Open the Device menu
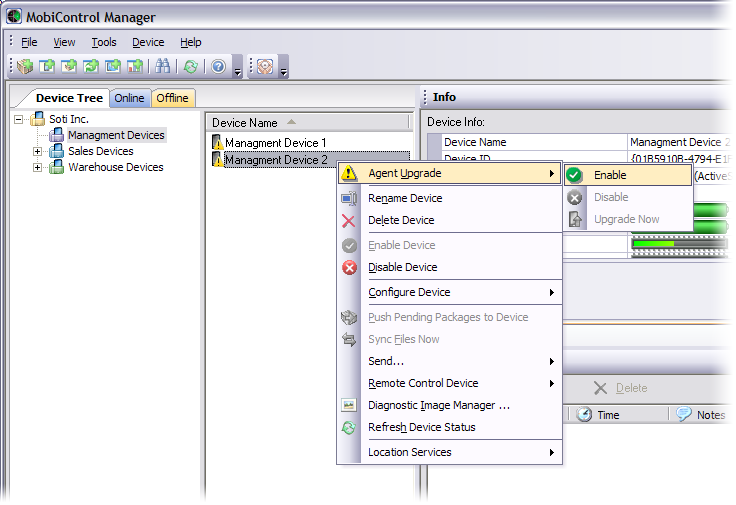The height and width of the screenshot is (505, 736). [x=148, y=42]
